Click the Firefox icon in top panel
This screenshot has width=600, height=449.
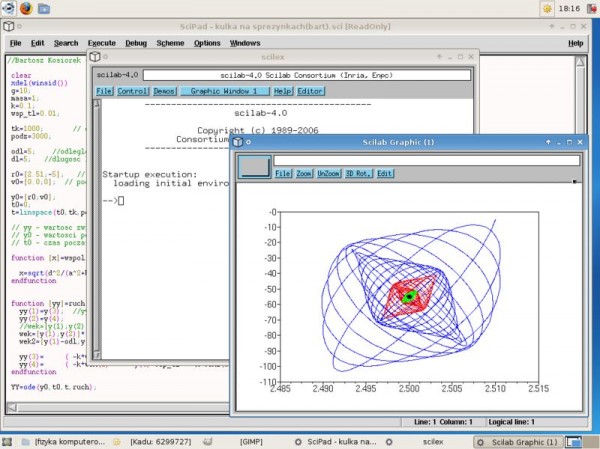pos(26,8)
